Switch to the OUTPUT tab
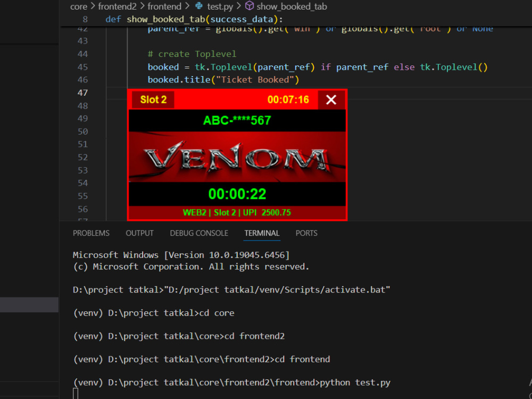Screen dimensions: 532x399 pos(139,233)
